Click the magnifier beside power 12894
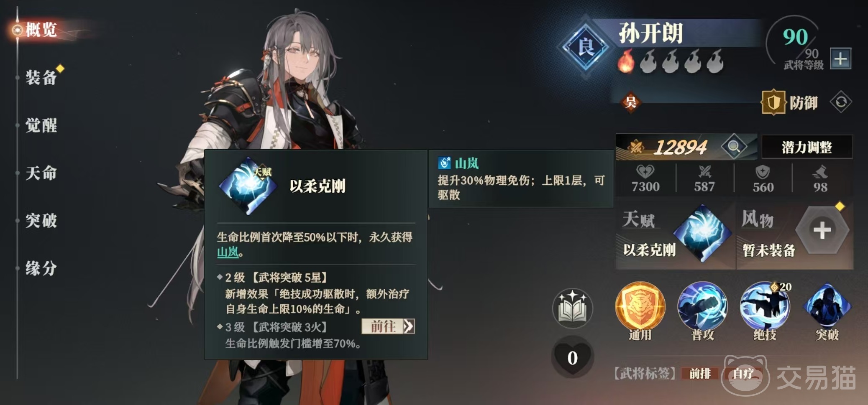The image size is (868, 405). click(x=734, y=147)
